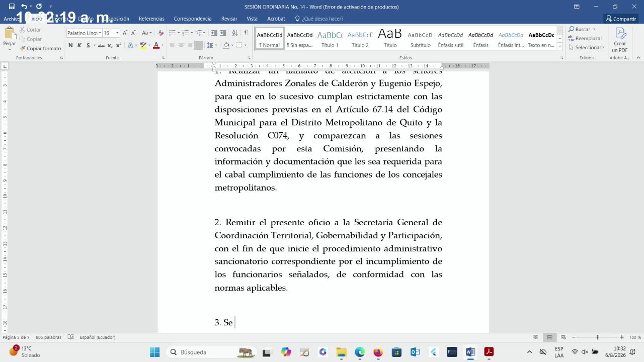Open the Aa change case dropdown
Screen dimensions: 644x362
(146, 33)
